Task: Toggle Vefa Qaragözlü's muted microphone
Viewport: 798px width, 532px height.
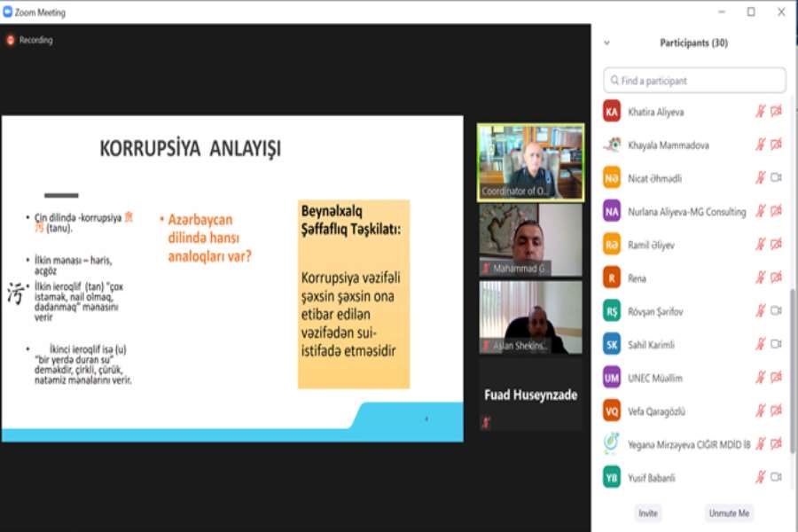Action: pos(761,411)
